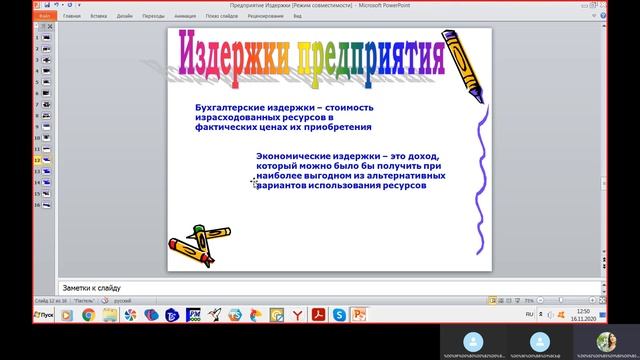The width and height of the screenshot is (640, 360).
Task: Open the Рецензирование ribbon tab
Action: 265,16
